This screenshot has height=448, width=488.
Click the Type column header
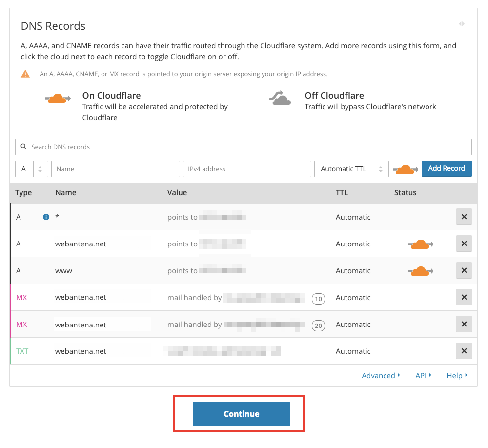tap(23, 193)
